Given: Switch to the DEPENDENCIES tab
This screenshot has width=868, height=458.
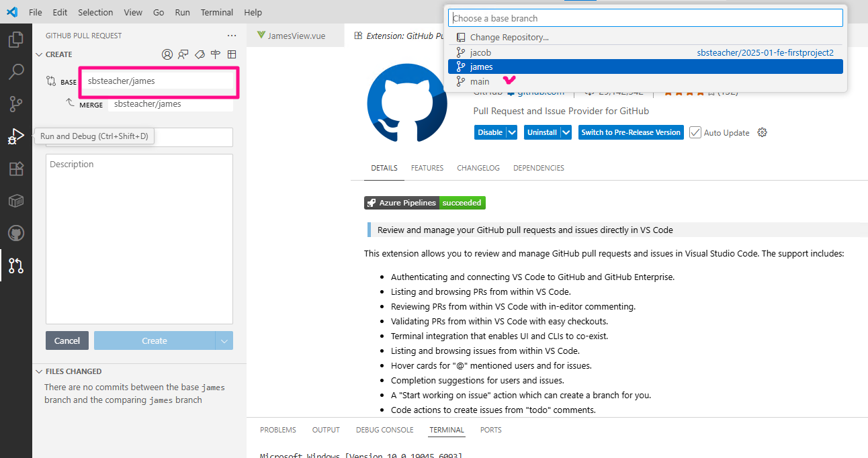Looking at the screenshot, I should [x=539, y=168].
